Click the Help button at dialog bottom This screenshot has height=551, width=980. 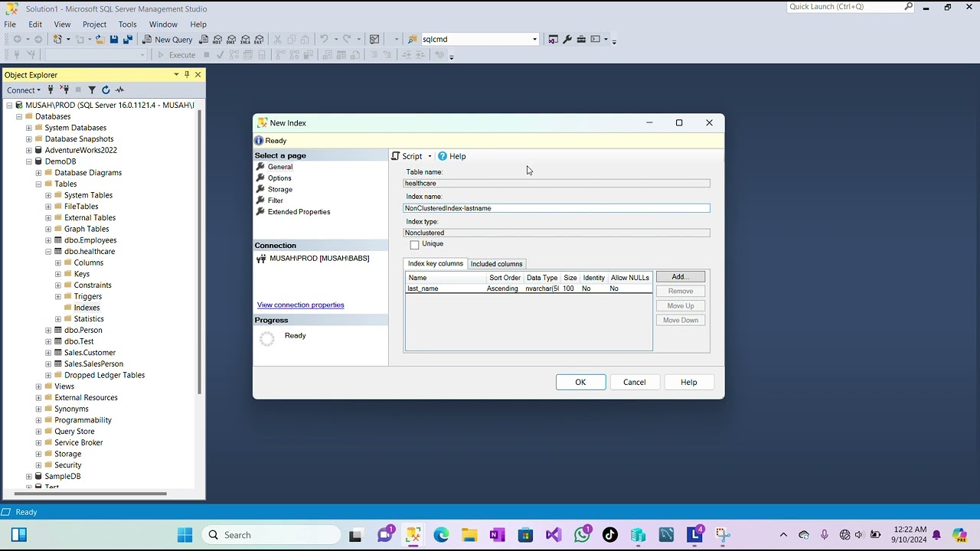click(x=688, y=382)
